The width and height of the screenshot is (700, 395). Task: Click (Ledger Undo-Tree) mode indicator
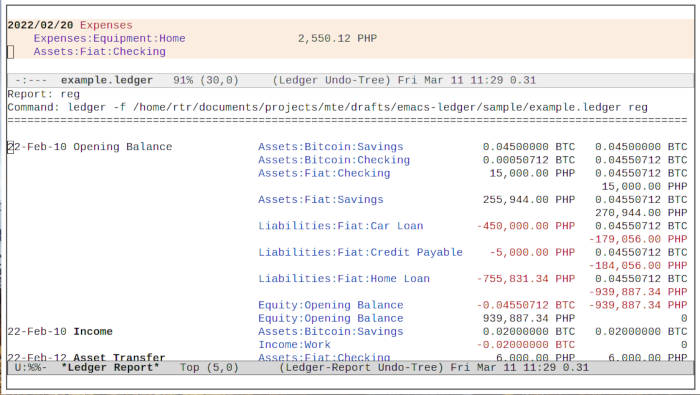(332, 80)
